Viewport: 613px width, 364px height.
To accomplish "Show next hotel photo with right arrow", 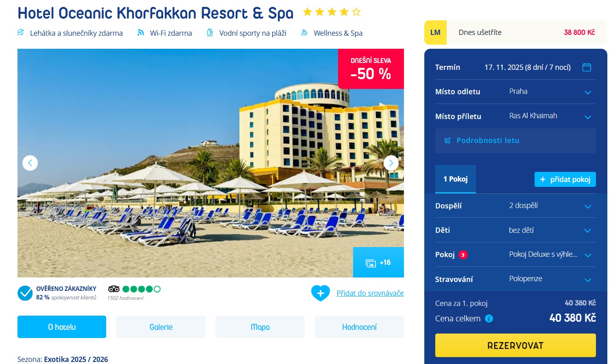I will click(x=391, y=163).
